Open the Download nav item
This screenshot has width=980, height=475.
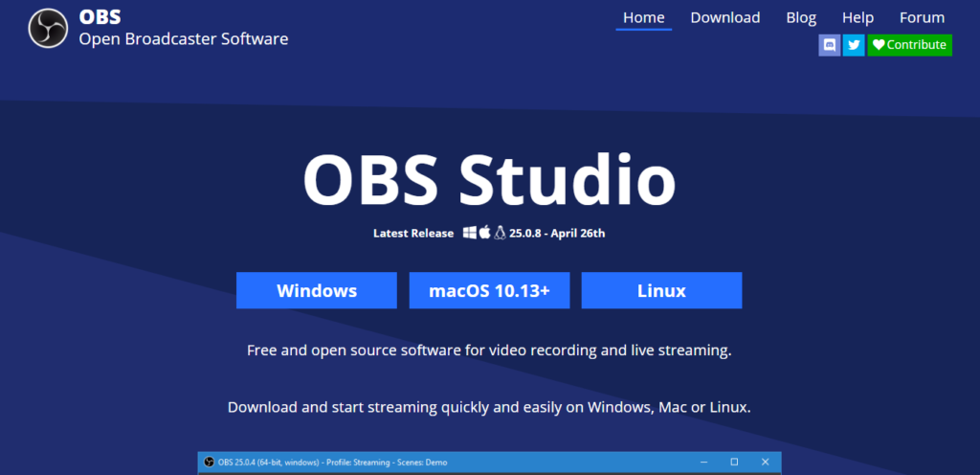pos(725,17)
